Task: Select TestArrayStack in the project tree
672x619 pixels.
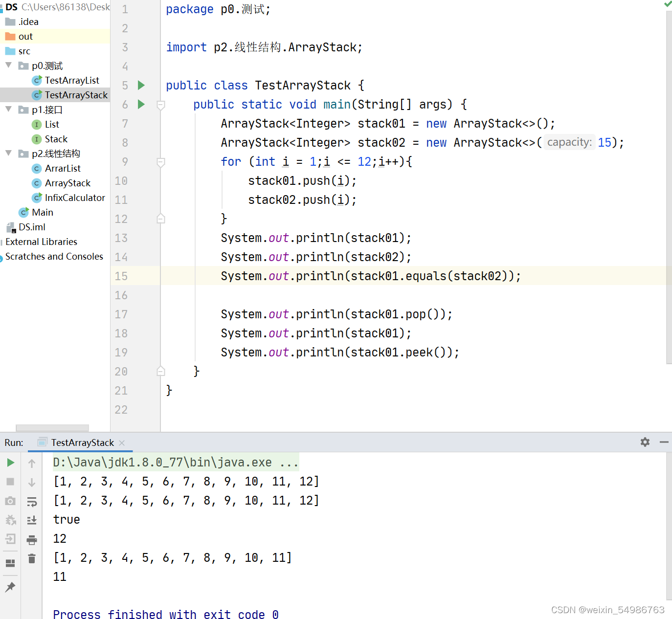Action: (x=76, y=95)
